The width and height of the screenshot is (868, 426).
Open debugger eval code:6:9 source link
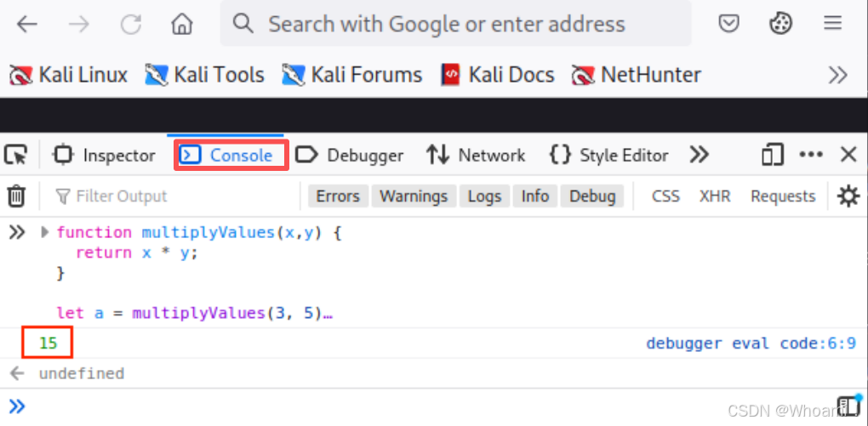click(751, 344)
